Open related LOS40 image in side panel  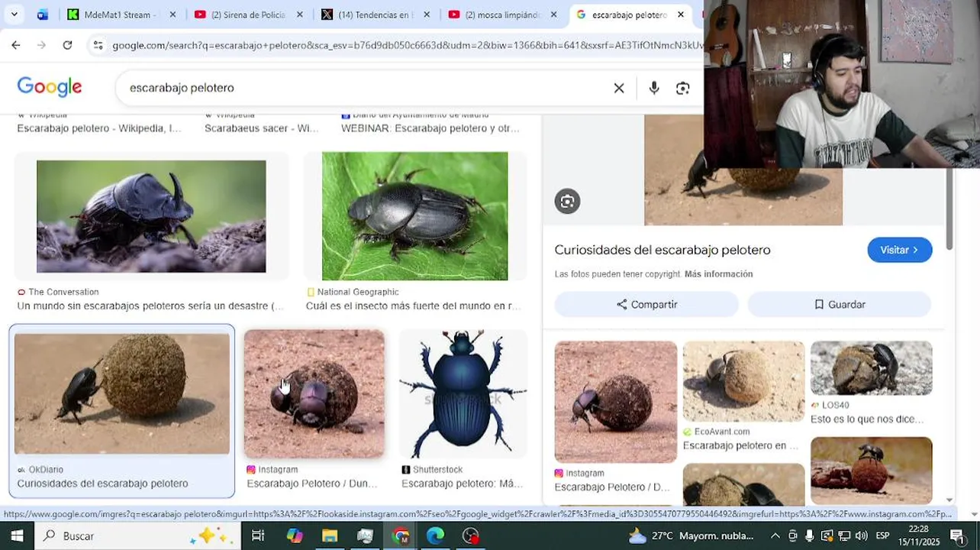pos(871,368)
